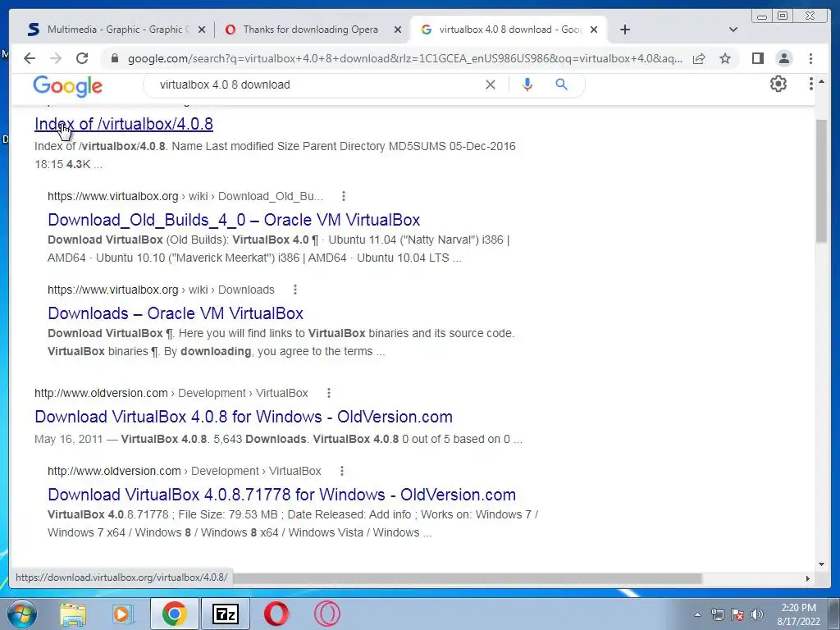View site information lock icon

pos(114,58)
